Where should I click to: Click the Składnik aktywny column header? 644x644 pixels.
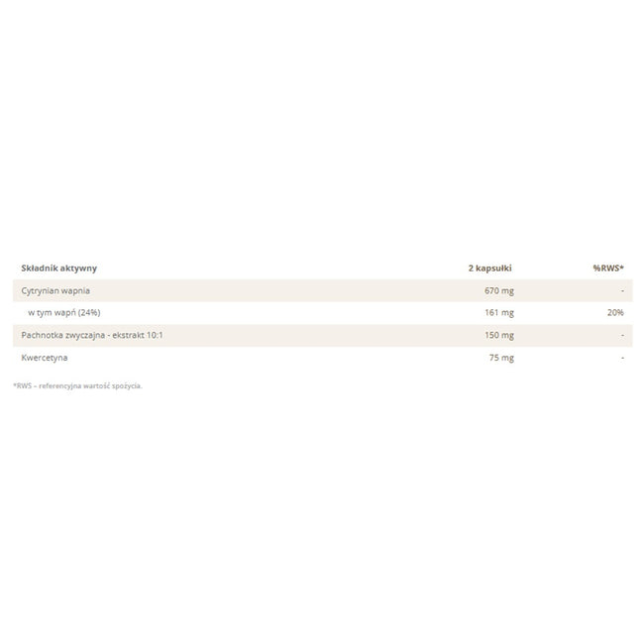pyautogui.click(x=58, y=268)
